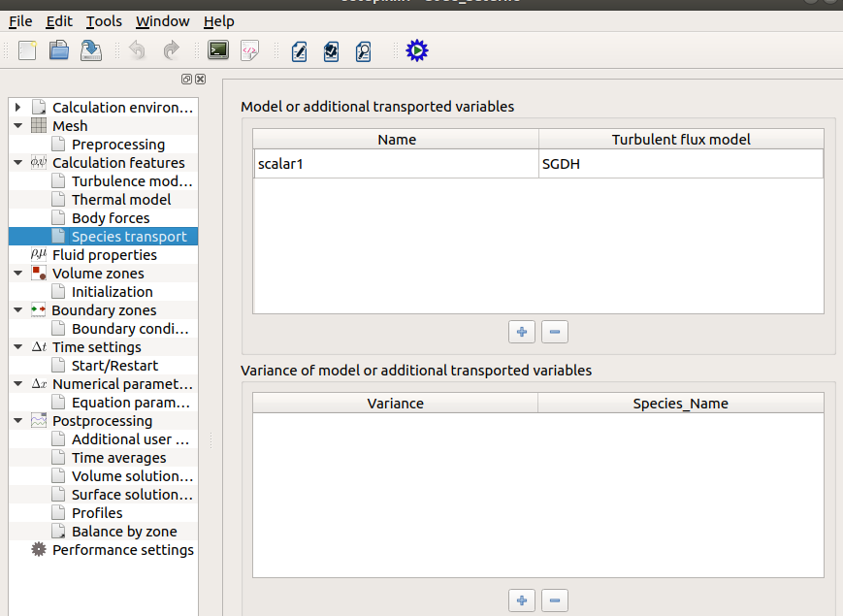Remove a variance entry with the minus button
The width and height of the screenshot is (843, 616).
554,600
